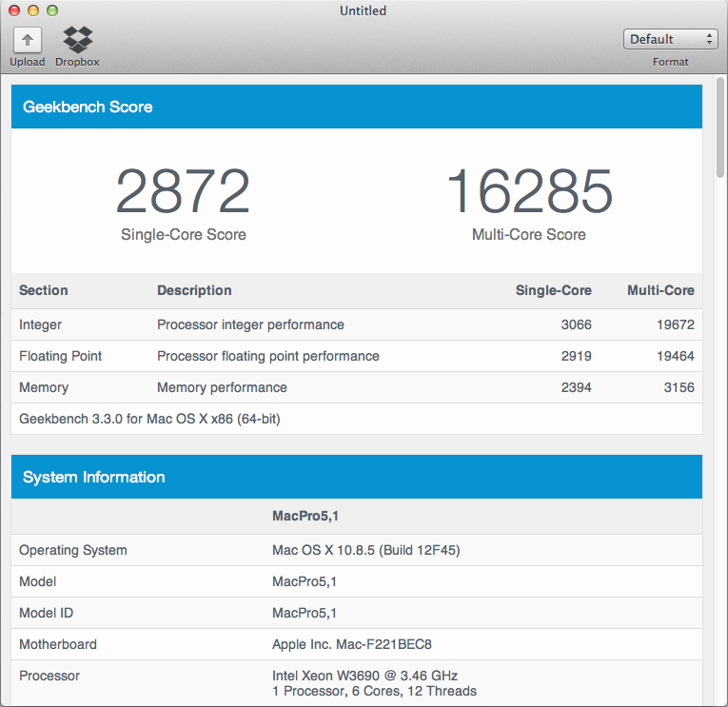The width and height of the screenshot is (728, 707).
Task: Click Integer single-core value 3066
Action: 576,324
